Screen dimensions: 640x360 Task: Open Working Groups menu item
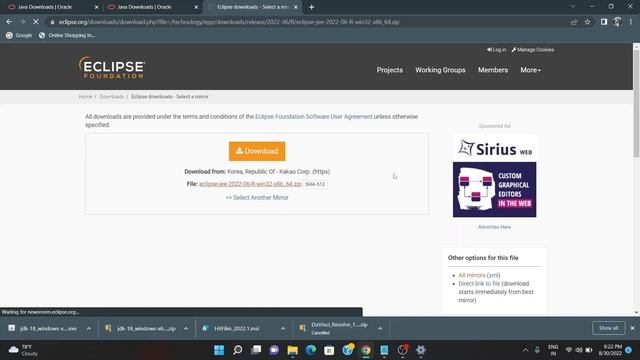pyautogui.click(x=440, y=70)
